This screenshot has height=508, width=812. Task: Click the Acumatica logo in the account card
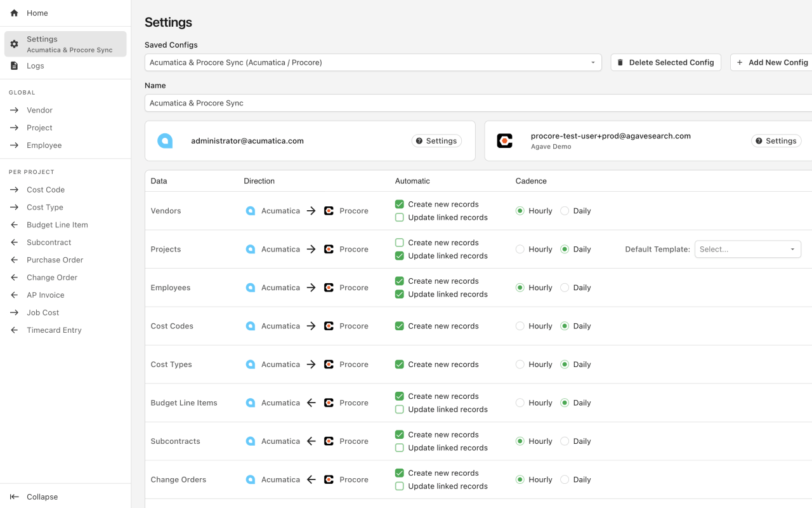[165, 141]
